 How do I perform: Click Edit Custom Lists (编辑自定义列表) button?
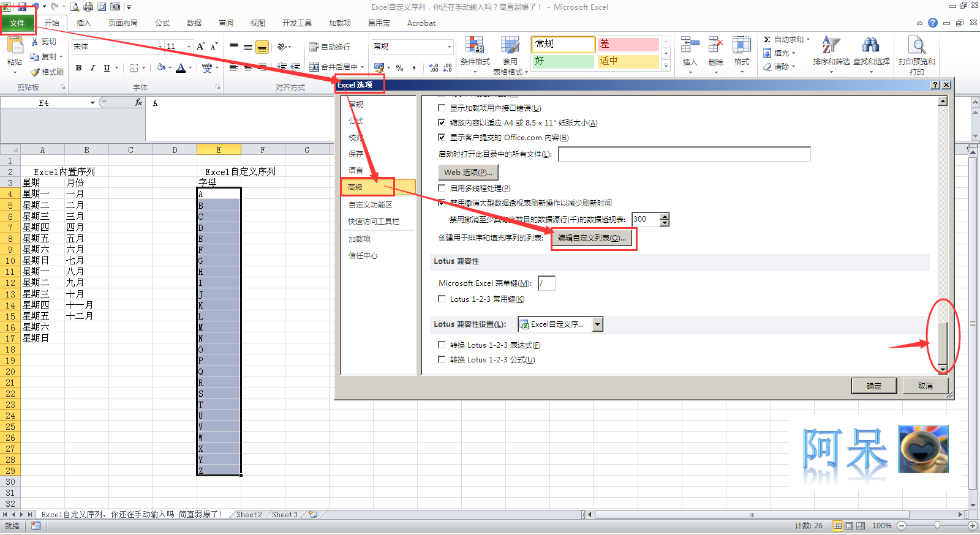(592, 238)
